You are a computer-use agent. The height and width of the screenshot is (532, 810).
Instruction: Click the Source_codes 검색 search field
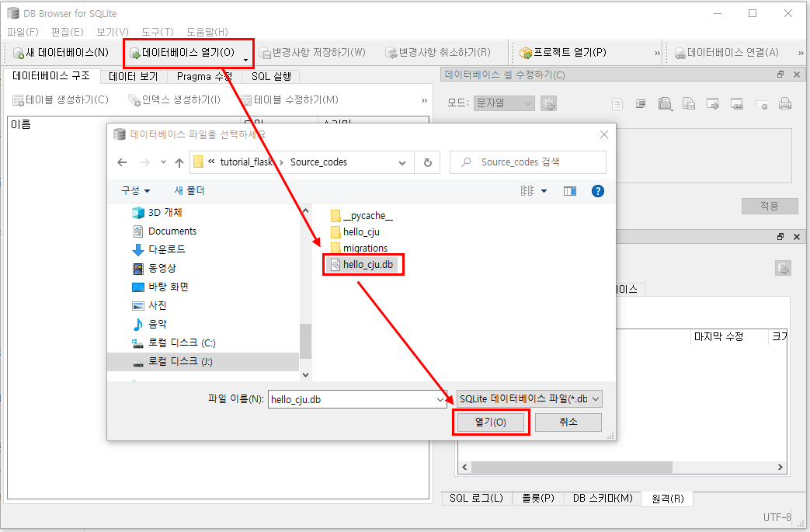pos(528,162)
